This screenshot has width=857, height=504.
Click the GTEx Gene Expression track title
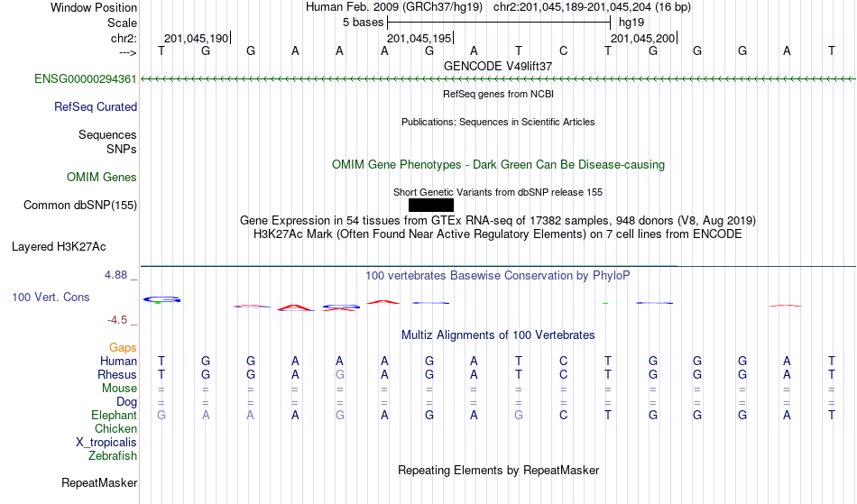pos(498,221)
